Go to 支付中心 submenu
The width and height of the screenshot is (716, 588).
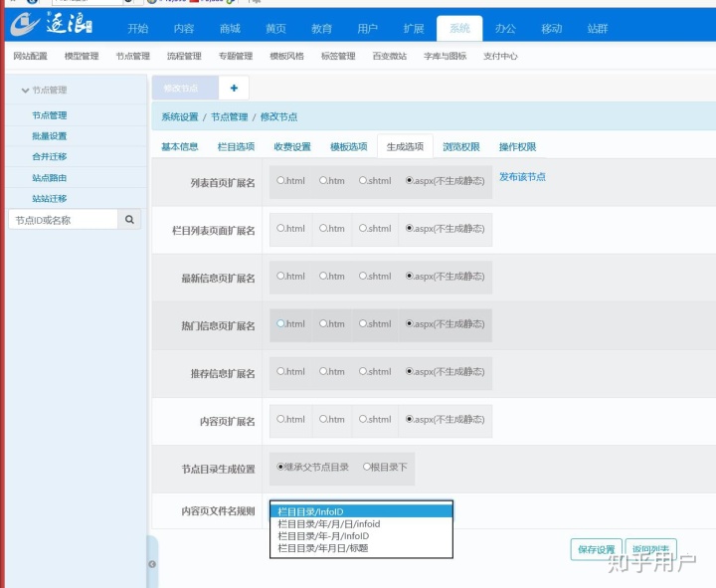(x=500, y=56)
